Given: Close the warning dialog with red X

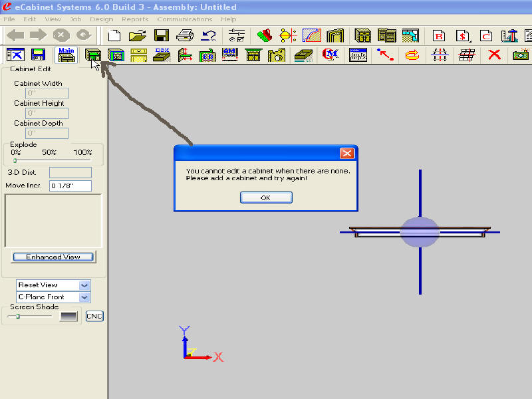Looking at the screenshot, I should (346, 154).
